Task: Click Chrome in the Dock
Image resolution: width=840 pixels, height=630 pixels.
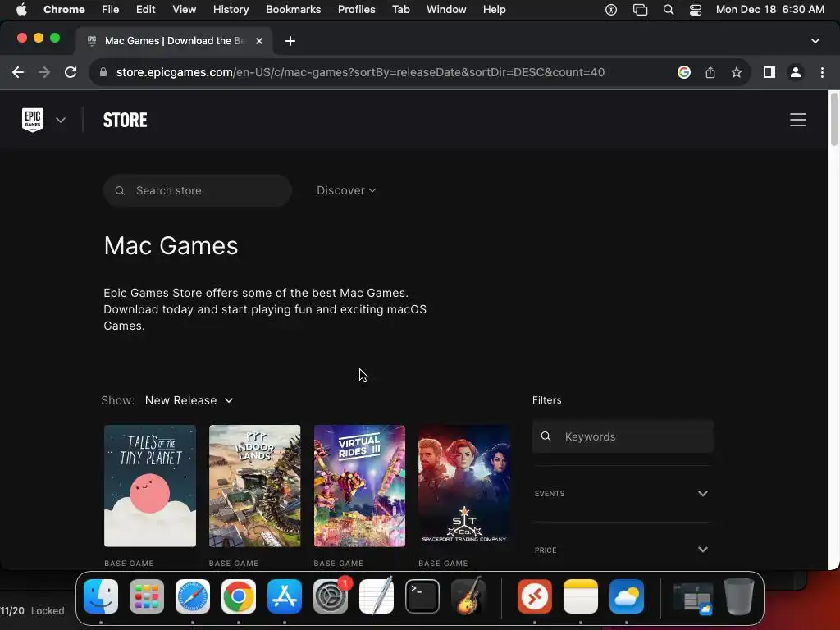Action: 239,596
